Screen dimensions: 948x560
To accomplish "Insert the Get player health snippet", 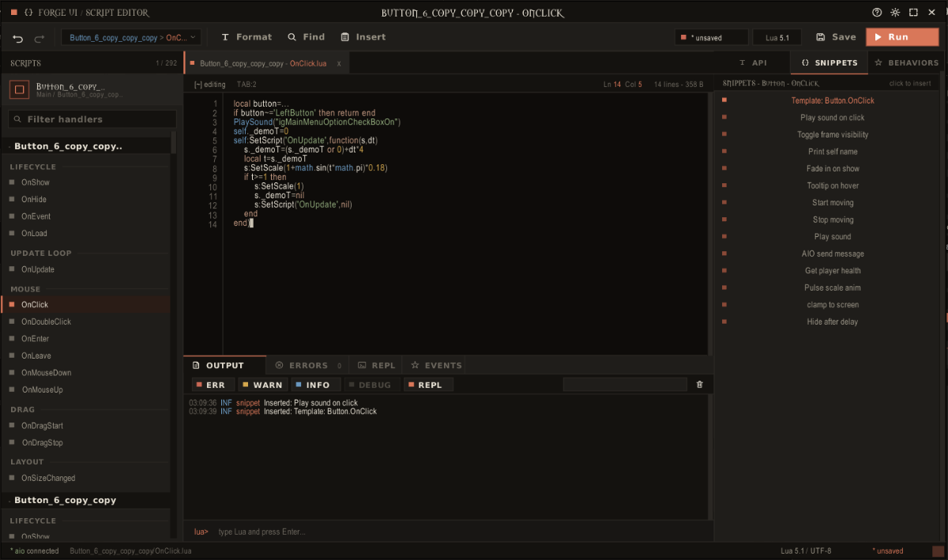I will (x=829, y=271).
